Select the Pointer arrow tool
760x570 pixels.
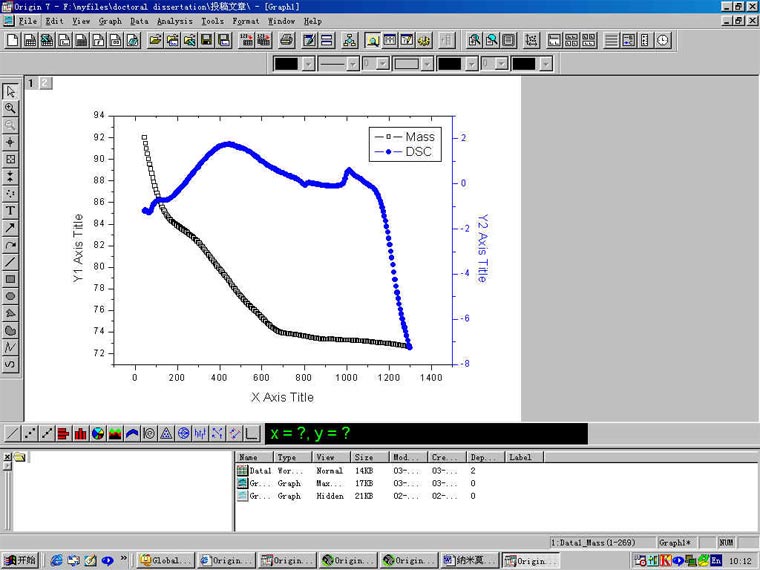click(10, 91)
